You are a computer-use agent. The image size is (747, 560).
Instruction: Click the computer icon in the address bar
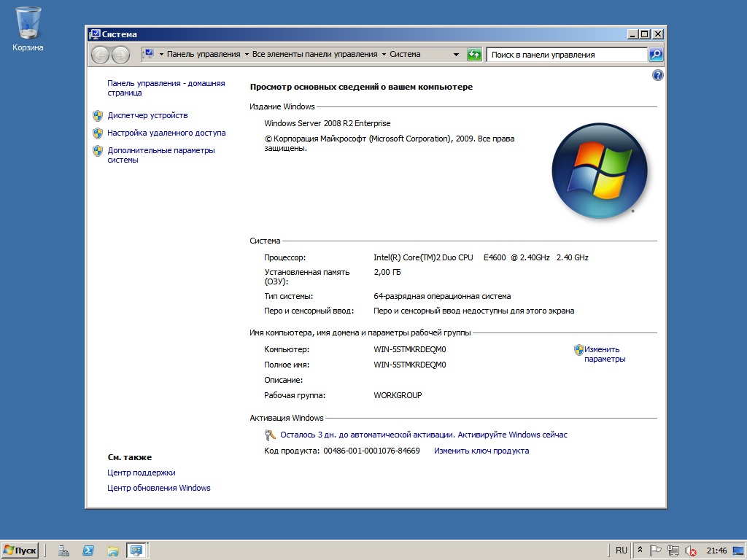coord(149,54)
